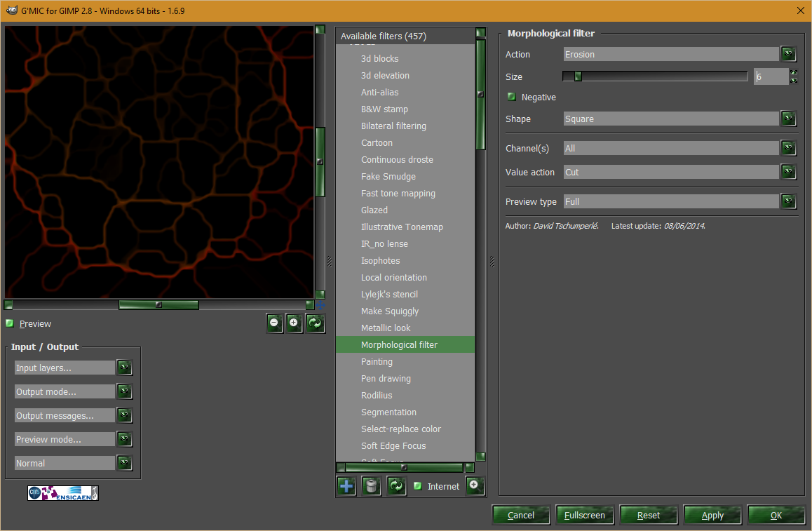The image size is (812, 531).
Task: Zoom out the preview with minus icon
Action: pos(274,323)
